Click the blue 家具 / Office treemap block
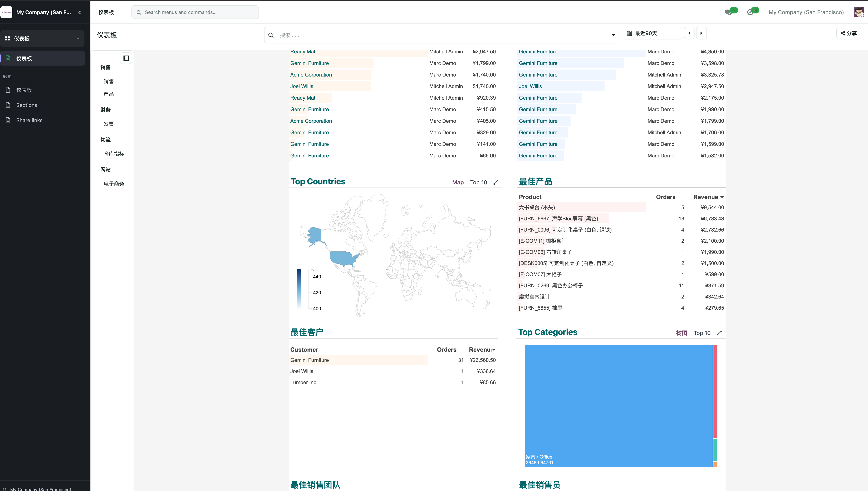 [618, 406]
